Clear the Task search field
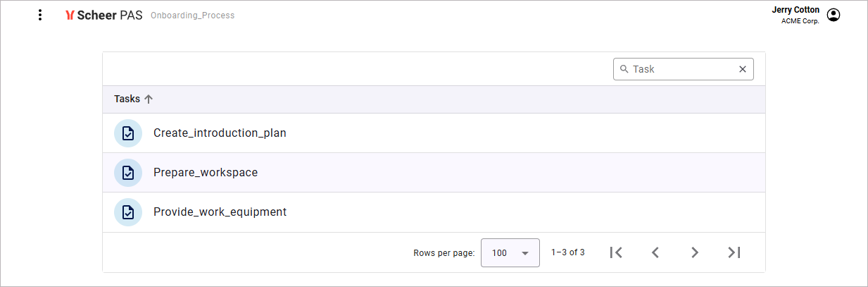868x287 pixels. 742,69
